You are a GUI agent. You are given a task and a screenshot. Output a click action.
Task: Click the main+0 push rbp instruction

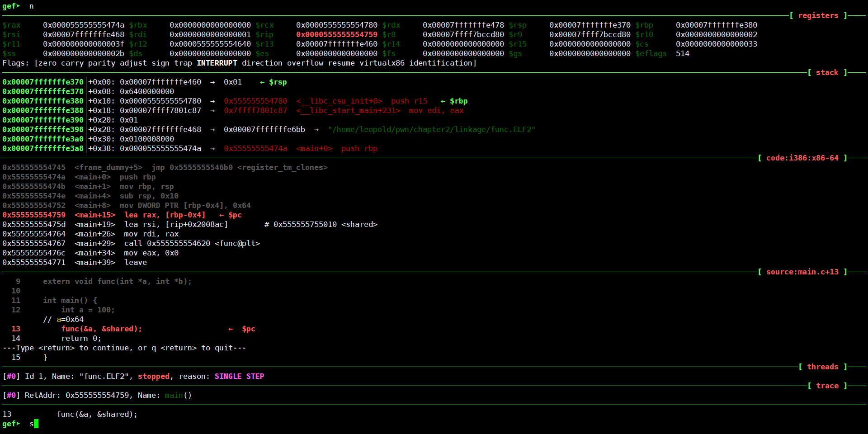pyautogui.click(x=79, y=177)
